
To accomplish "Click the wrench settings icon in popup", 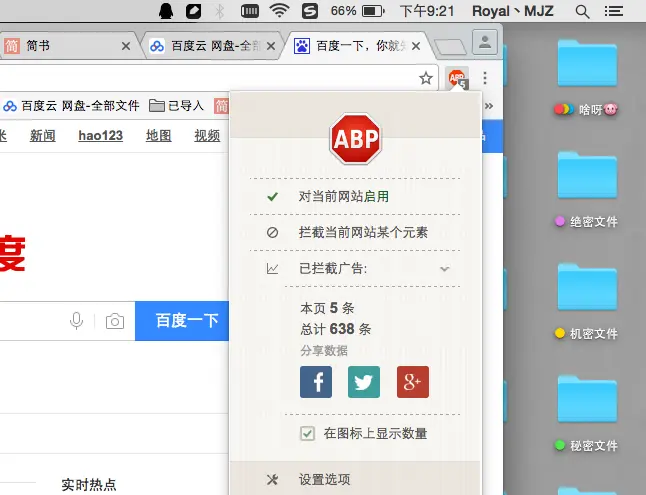I will [272, 479].
